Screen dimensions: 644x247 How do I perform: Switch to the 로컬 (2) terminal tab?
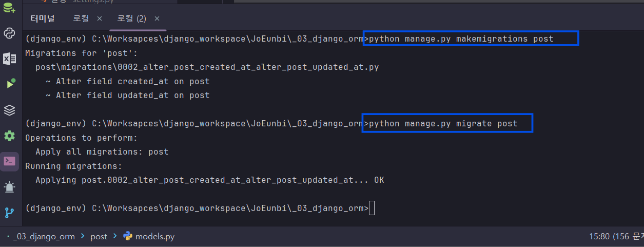pos(131,18)
